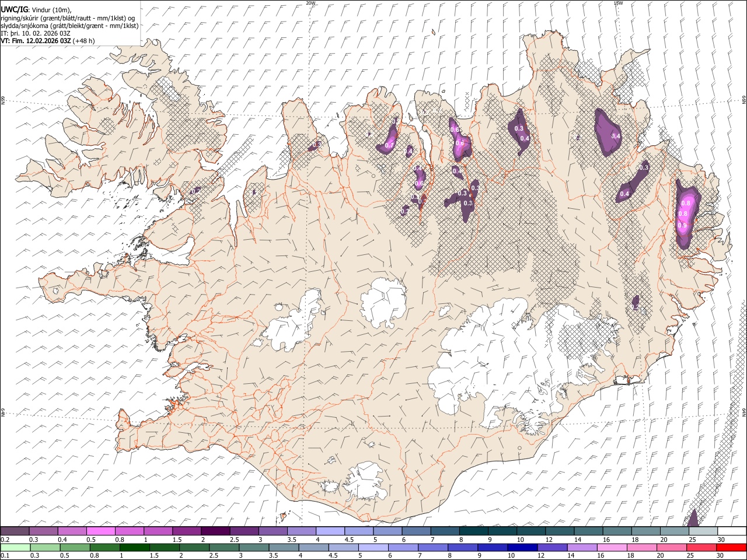747x560 pixels.
Task: Click the 20W longitude label
Action: pyautogui.click(x=310, y=3)
